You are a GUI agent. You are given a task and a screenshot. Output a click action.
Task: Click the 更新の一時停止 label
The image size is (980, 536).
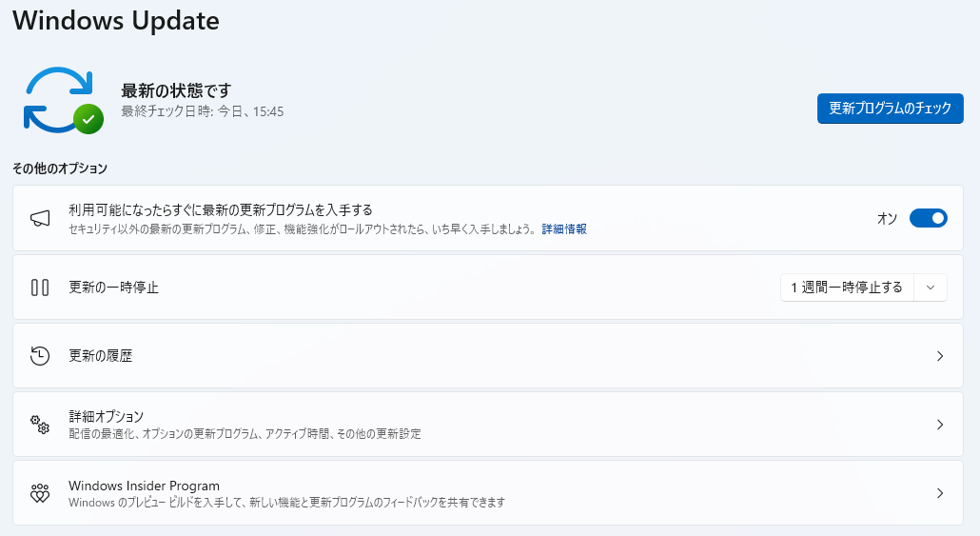(114, 288)
